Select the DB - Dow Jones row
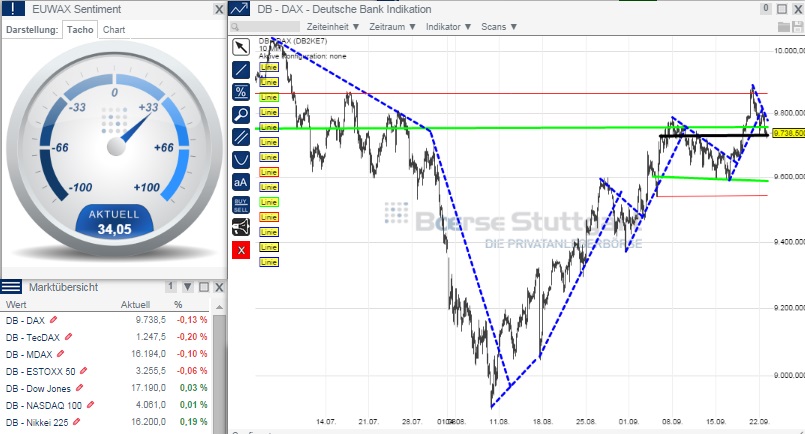The width and height of the screenshot is (805, 434). point(106,388)
